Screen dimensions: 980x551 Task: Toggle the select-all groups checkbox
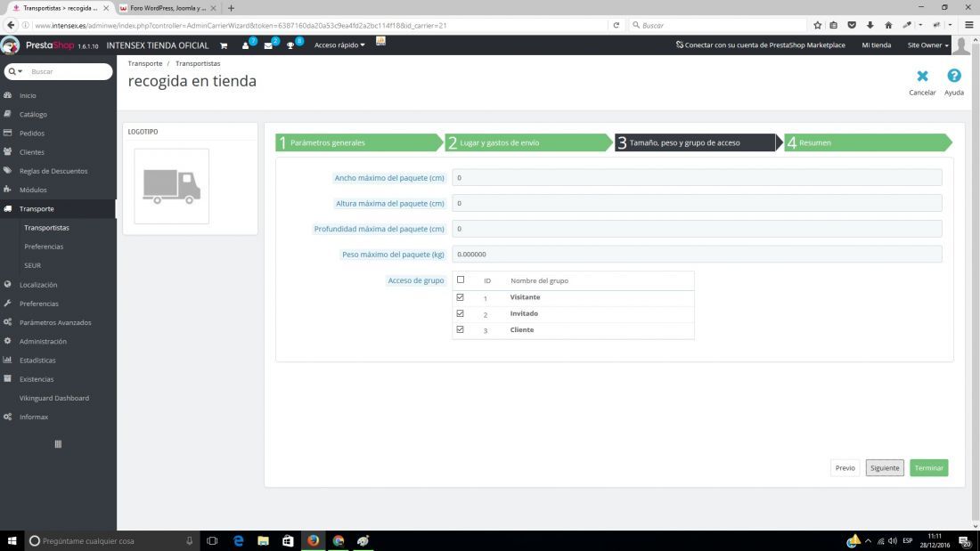[461, 280]
